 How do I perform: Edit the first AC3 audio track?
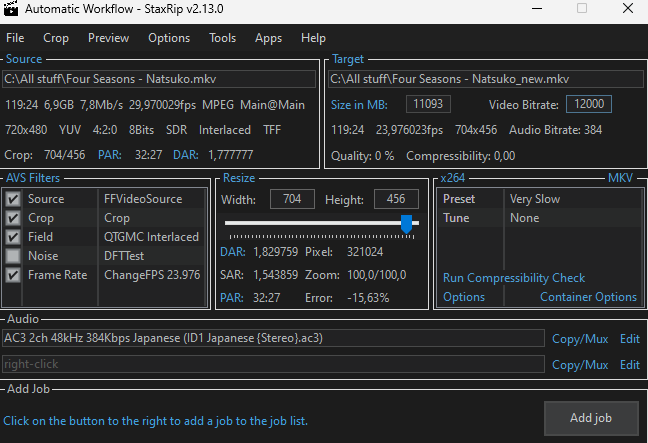click(629, 339)
